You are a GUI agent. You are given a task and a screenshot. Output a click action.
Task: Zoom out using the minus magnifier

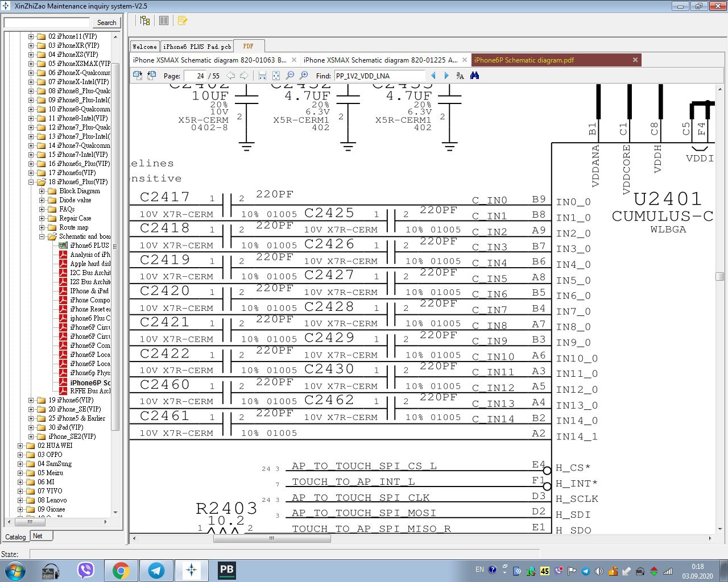click(290, 76)
